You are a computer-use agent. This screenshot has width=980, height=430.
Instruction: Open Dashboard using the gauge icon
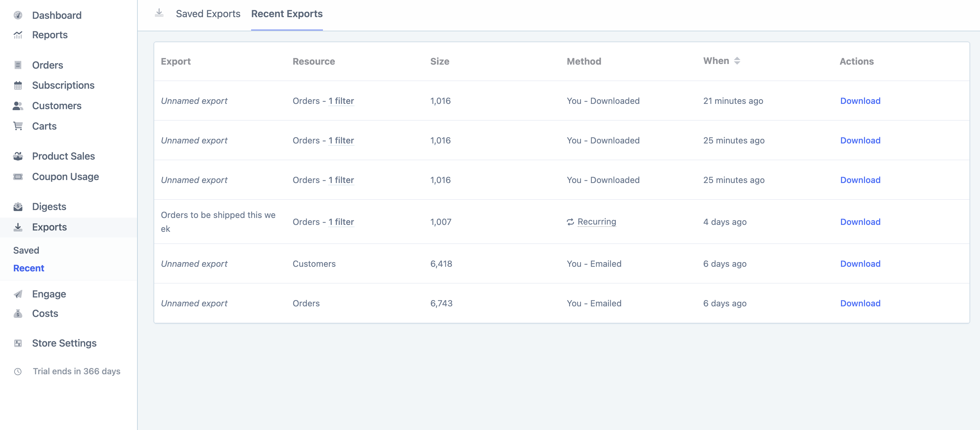click(18, 15)
